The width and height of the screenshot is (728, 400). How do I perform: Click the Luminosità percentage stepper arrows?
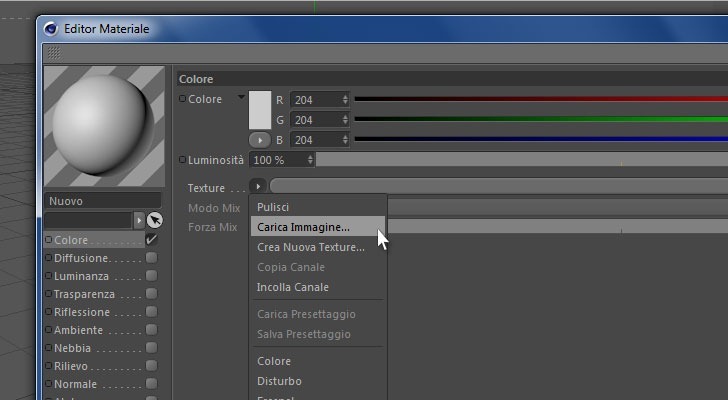tap(310, 160)
